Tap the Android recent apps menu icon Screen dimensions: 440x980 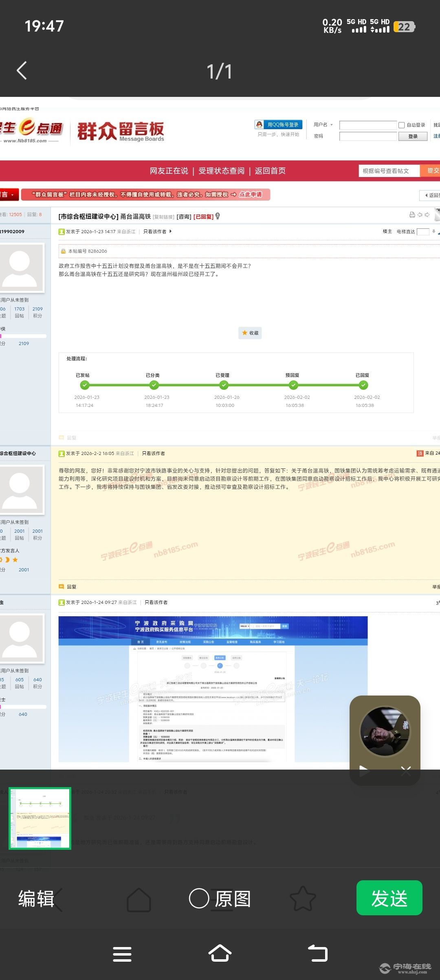[x=122, y=954]
